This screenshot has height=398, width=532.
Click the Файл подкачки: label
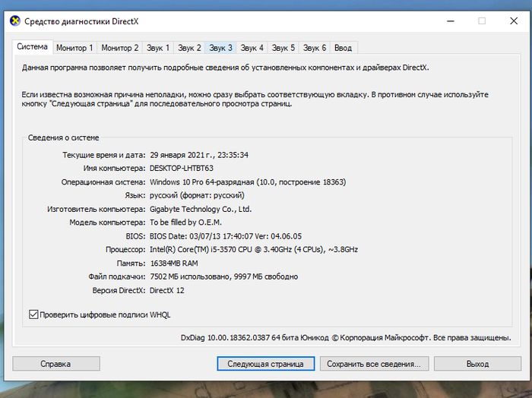(x=117, y=276)
